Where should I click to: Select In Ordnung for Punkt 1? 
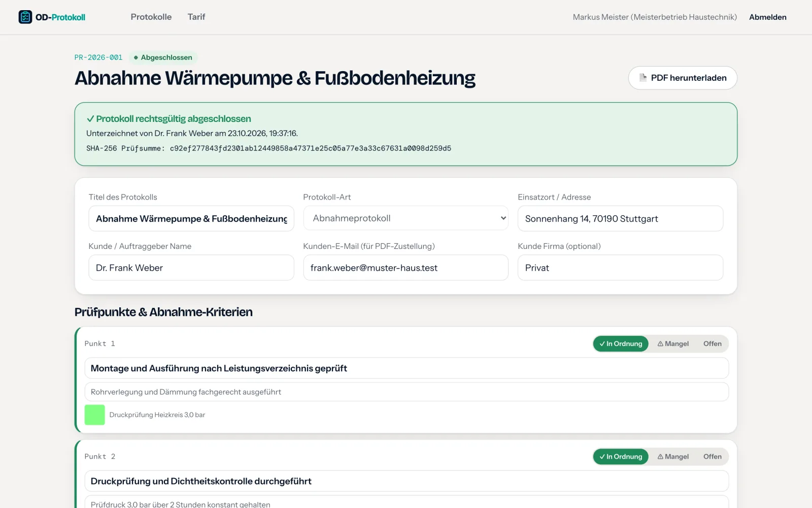pyautogui.click(x=621, y=344)
